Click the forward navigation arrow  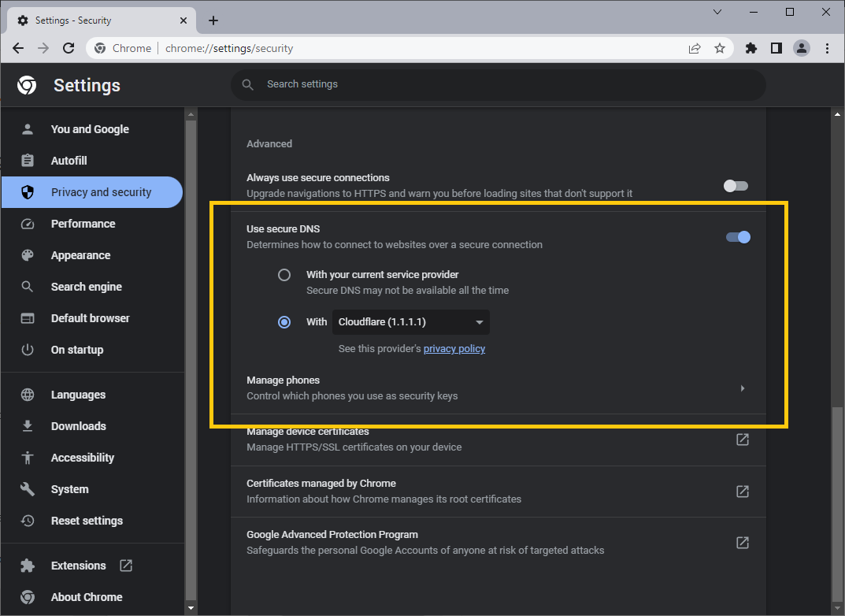point(43,48)
